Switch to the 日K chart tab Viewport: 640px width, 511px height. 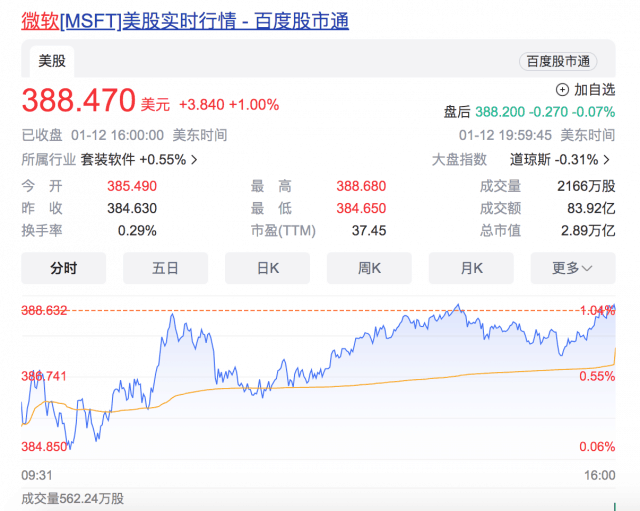(x=267, y=268)
